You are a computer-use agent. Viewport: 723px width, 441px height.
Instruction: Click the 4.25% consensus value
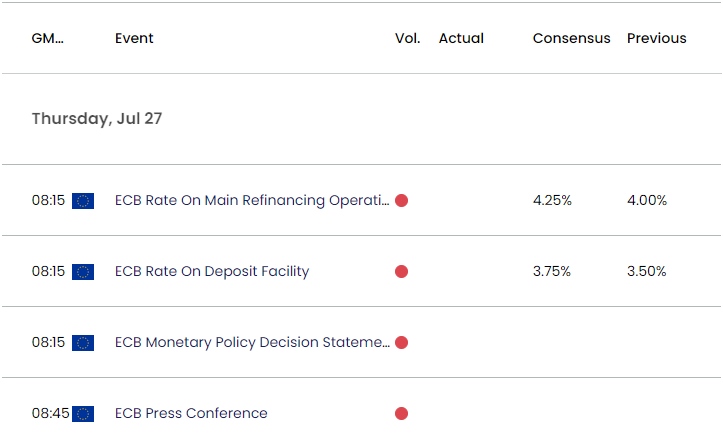tap(552, 201)
